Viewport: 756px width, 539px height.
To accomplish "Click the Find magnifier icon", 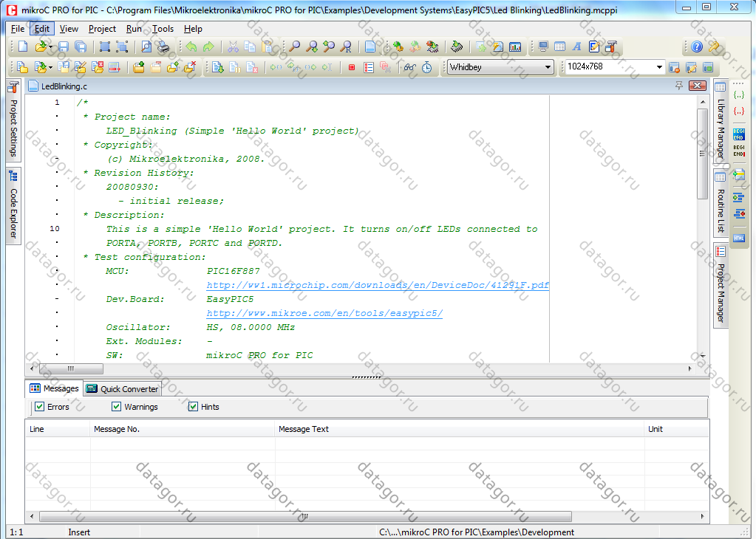I will point(294,47).
